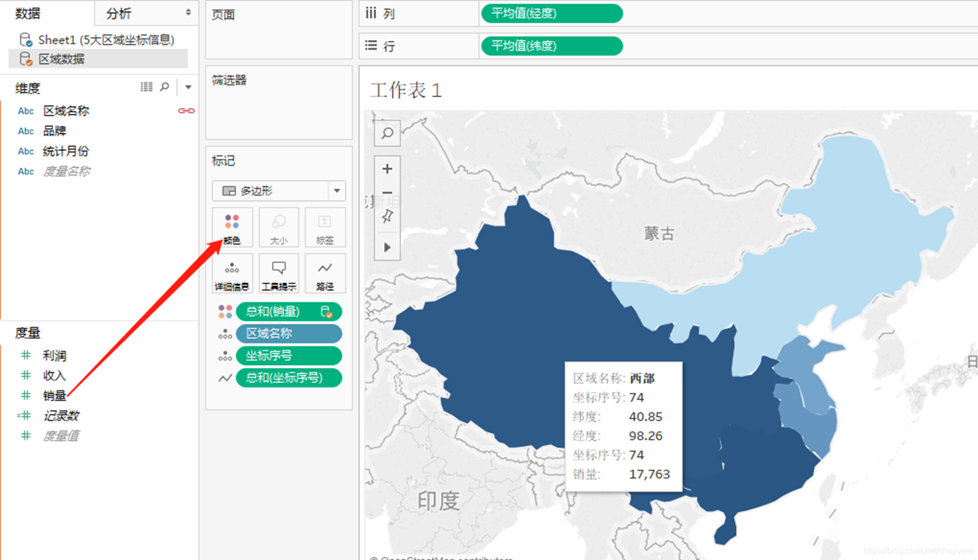Click the 颜色 (Color) marks card button
This screenshot has height=560, width=978.
232,228
